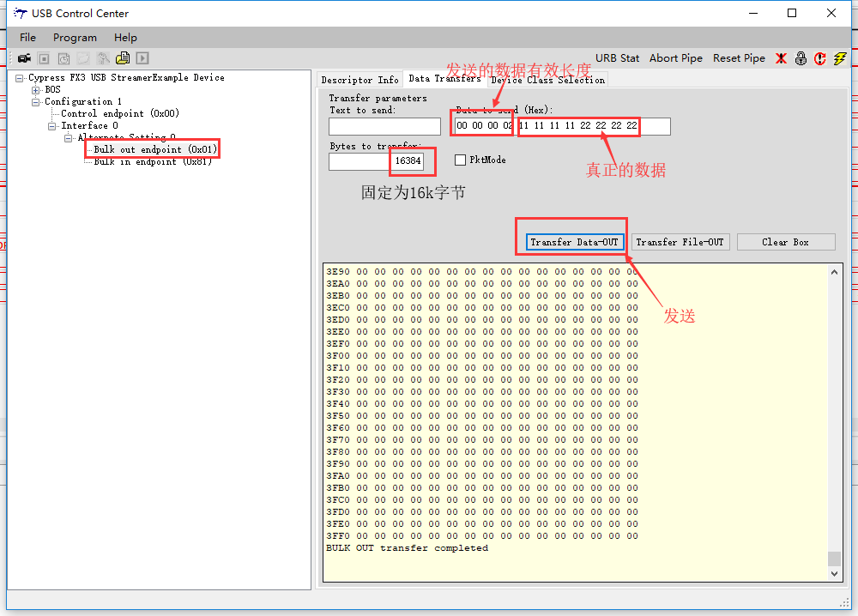Click the video camera toolbar icon
This screenshot has width=858, height=616.
pos(24,58)
